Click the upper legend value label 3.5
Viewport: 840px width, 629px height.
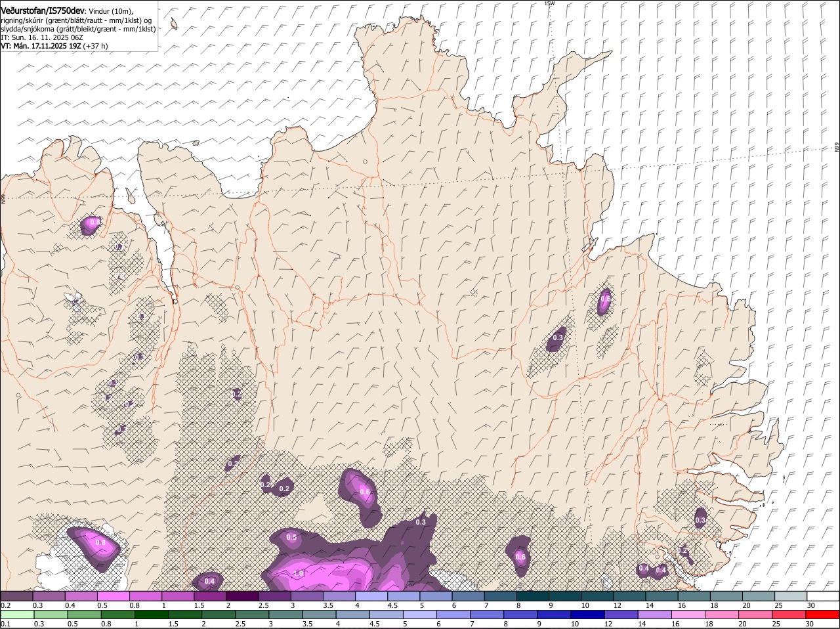pyautogui.click(x=328, y=605)
